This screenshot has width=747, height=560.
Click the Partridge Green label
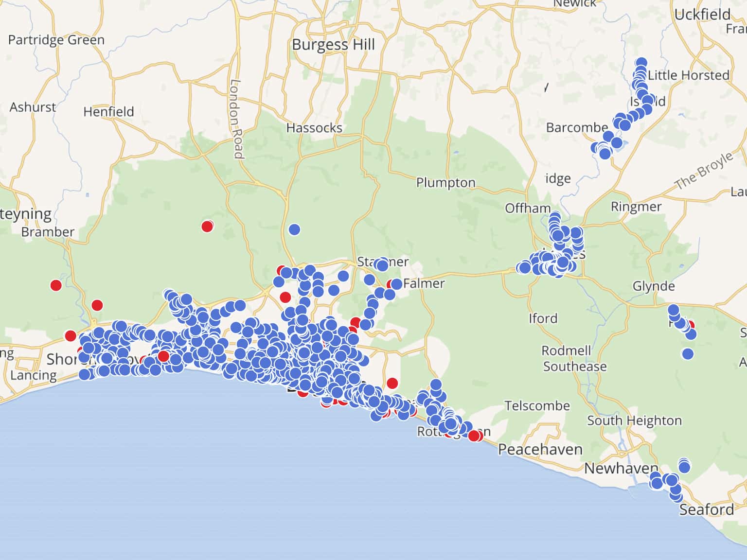click(56, 40)
